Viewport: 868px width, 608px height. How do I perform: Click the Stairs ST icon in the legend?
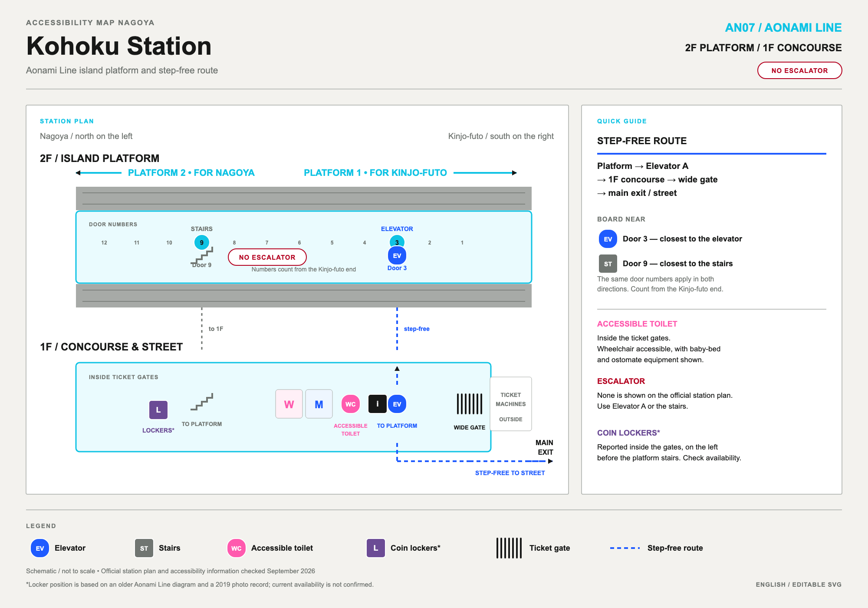click(x=144, y=548)
